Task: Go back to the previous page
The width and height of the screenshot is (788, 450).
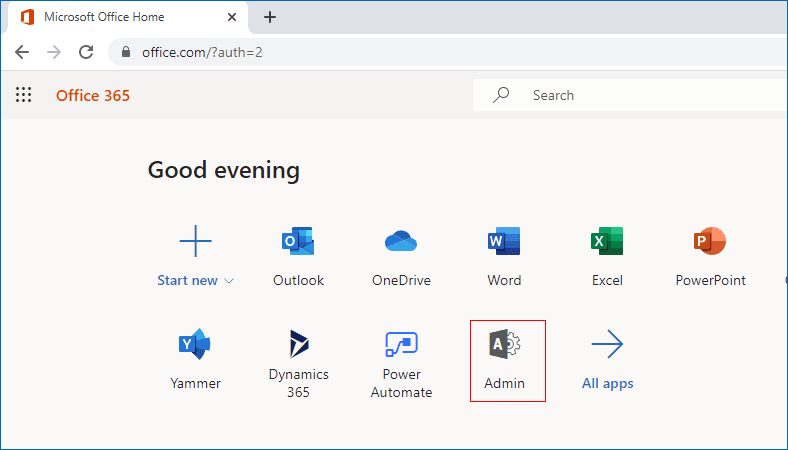Action: click(22, 52)
